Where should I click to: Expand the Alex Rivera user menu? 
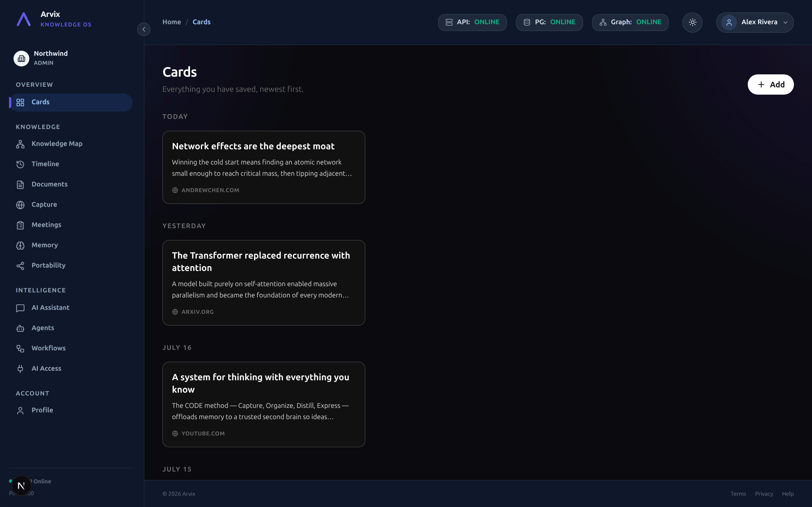(754, 23)
